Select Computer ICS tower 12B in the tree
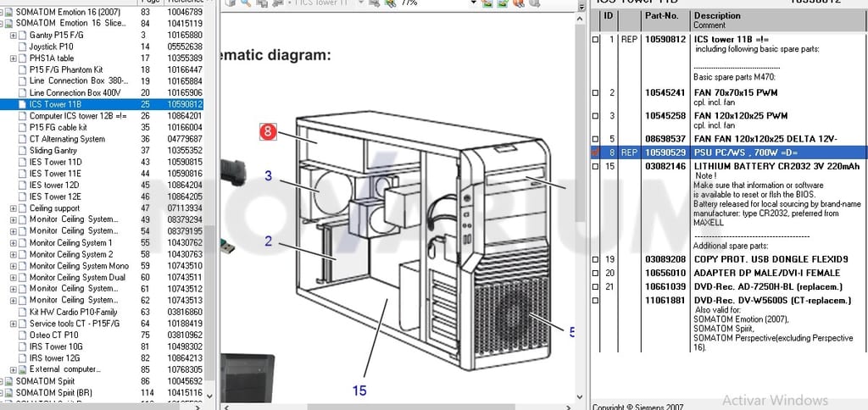 click(78, 116)
